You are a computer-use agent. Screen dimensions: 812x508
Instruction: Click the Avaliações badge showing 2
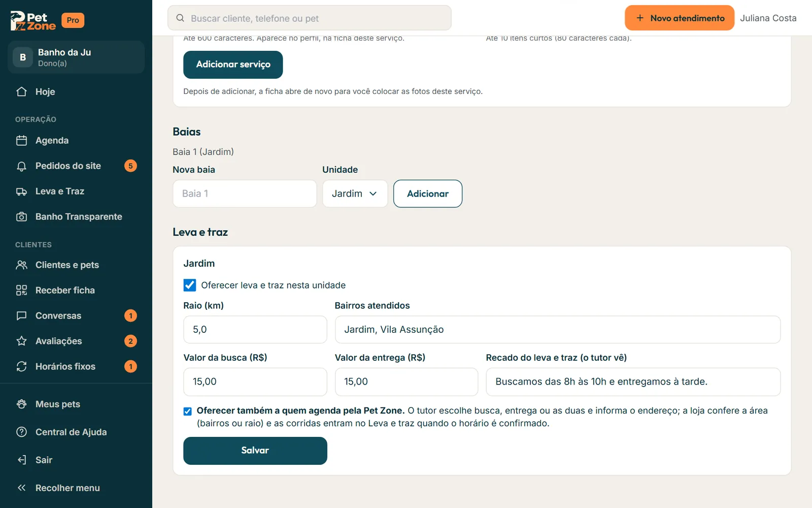(130, 341)
